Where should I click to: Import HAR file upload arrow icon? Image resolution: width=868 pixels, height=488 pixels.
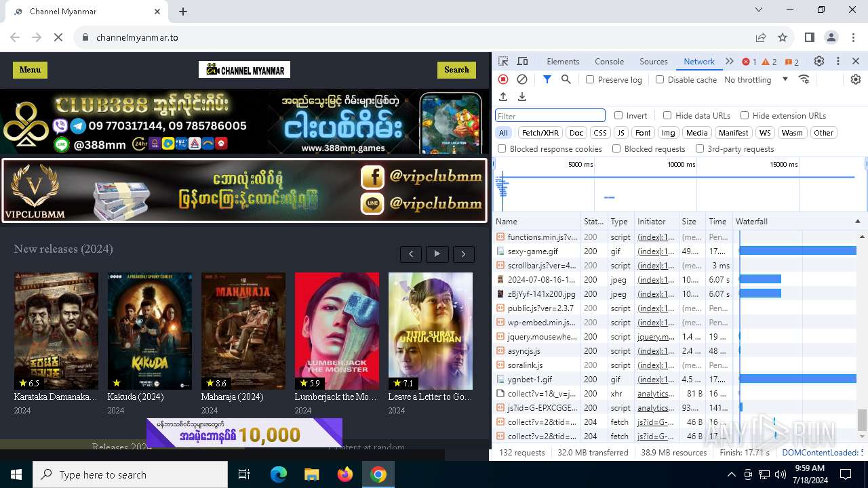[503, 97]
